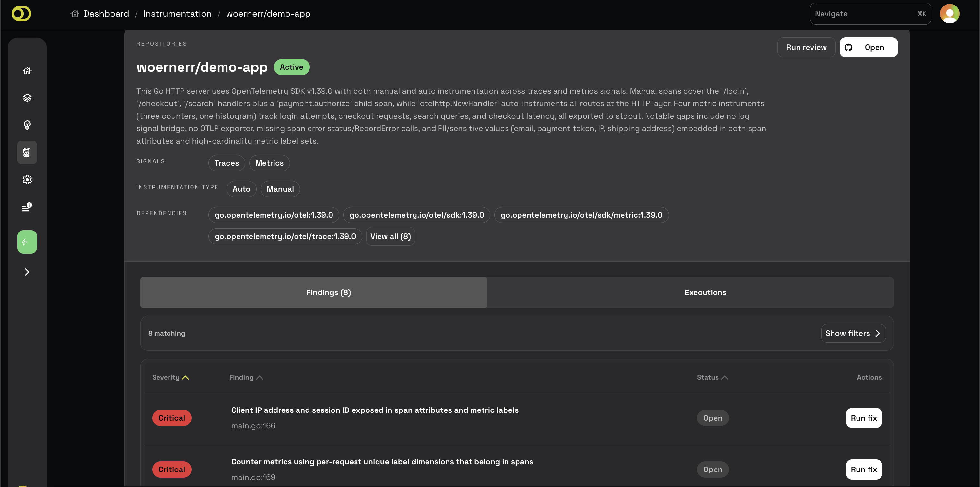Open View all (8) dependencies
The width and height of the screenshot is (980, 487).
point(390,236)
